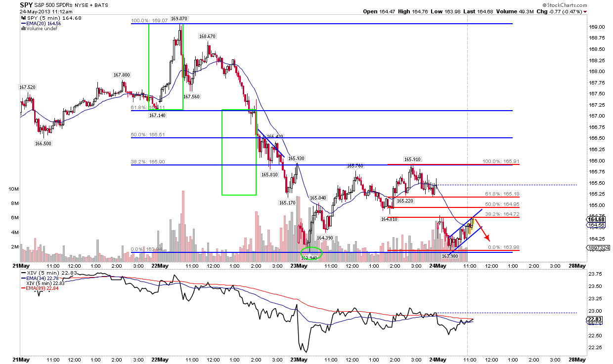This screenshot has width=613, height=364.
Task: Click the bold SPY ticker symbol in the title
Action: pyautogui.click(x=26, y=4)
